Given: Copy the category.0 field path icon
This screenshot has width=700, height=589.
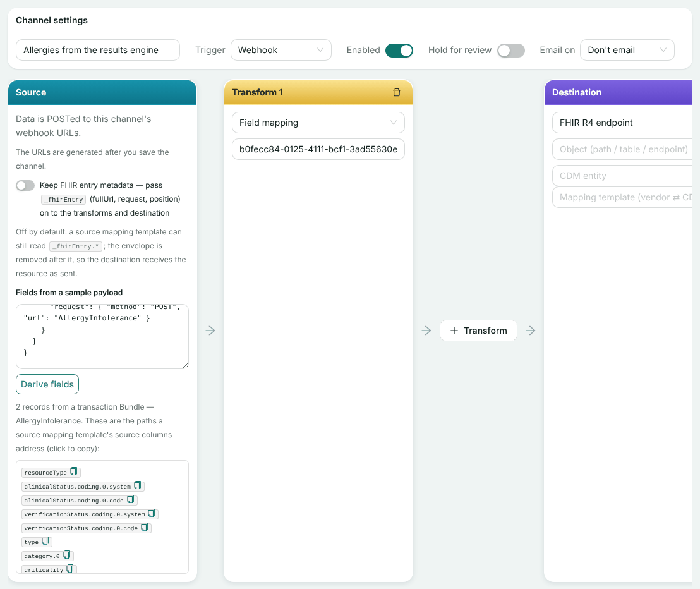Looking at the screenshot, I should point(67,555).
